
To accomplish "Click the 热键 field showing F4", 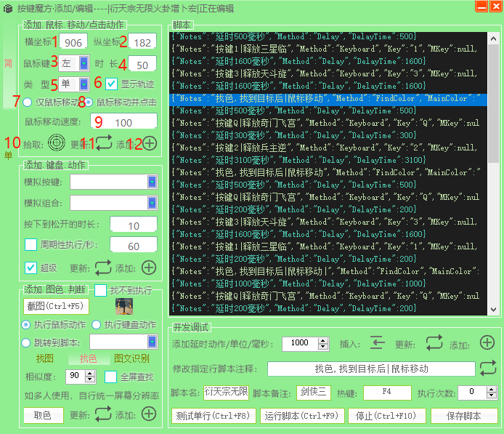I will [387, 393].
